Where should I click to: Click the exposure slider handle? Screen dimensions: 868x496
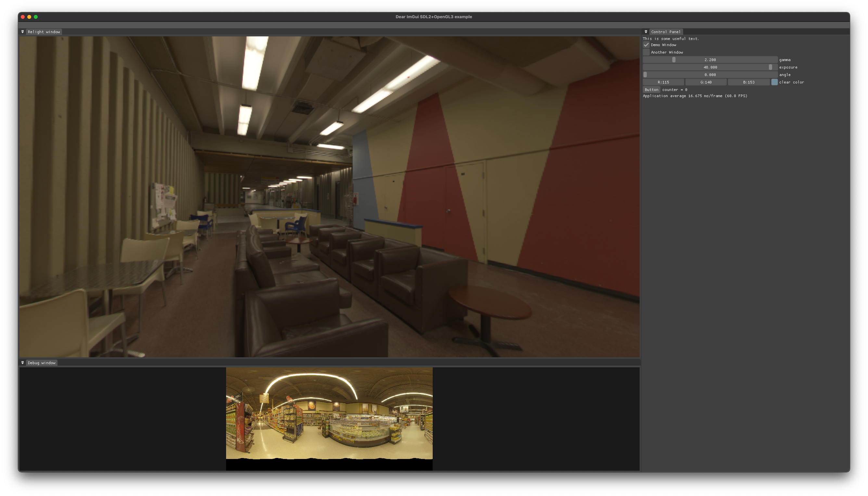[771, 68]
